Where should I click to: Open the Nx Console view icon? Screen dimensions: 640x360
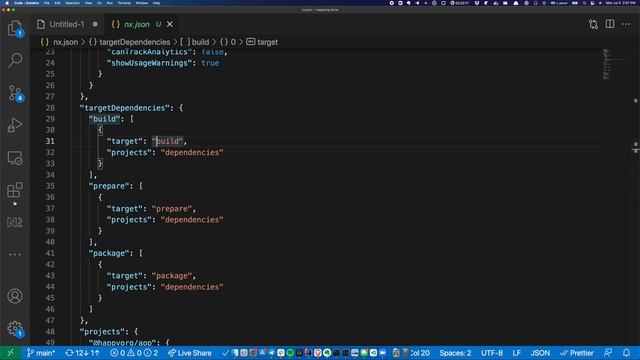(15, 222)
